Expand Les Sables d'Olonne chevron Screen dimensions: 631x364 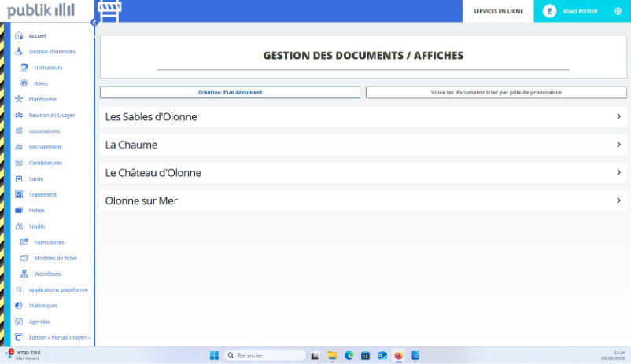click(x=618, y=116)
